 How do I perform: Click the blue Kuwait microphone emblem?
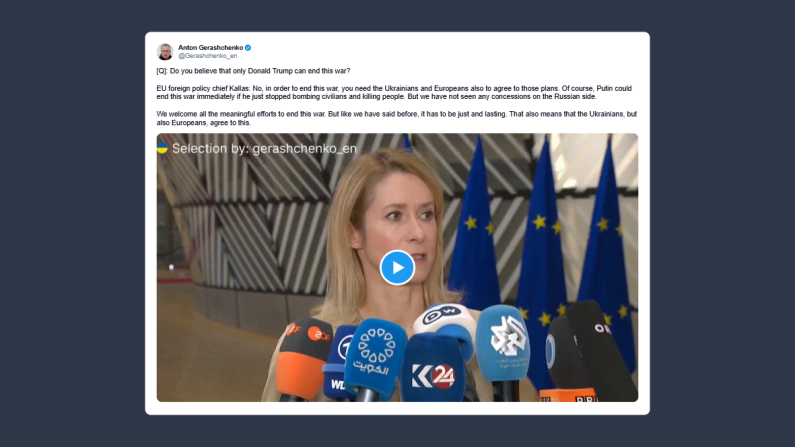[x=376, y=352]
